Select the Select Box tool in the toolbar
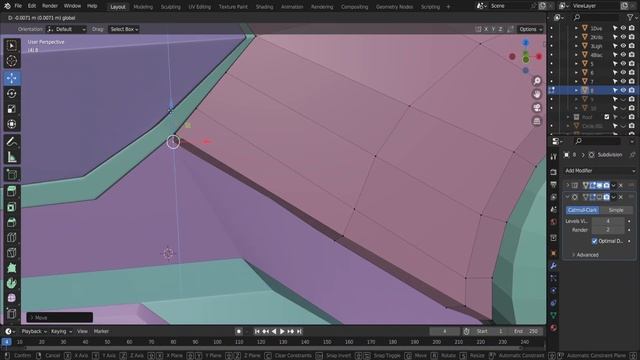This screenshot has height=360, width=640. click(x=11, y=45)
